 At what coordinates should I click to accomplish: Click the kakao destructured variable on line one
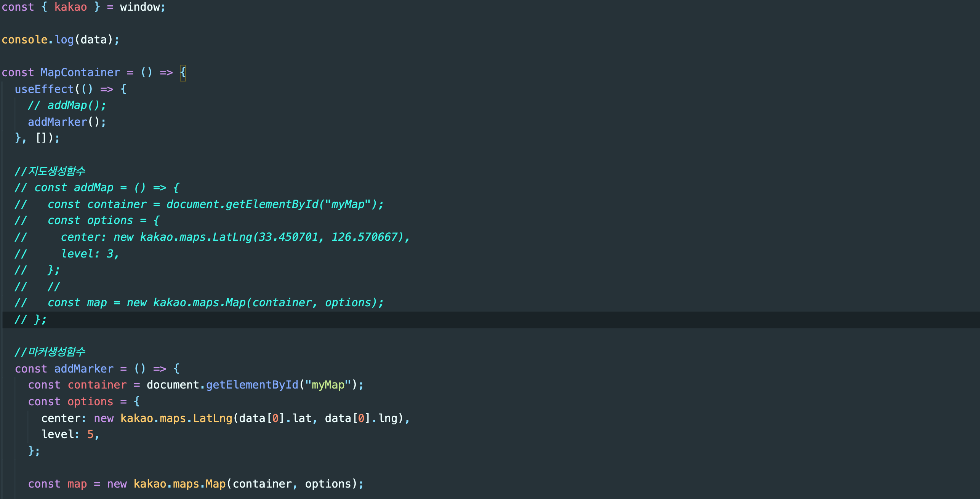[x=70, y=7]
